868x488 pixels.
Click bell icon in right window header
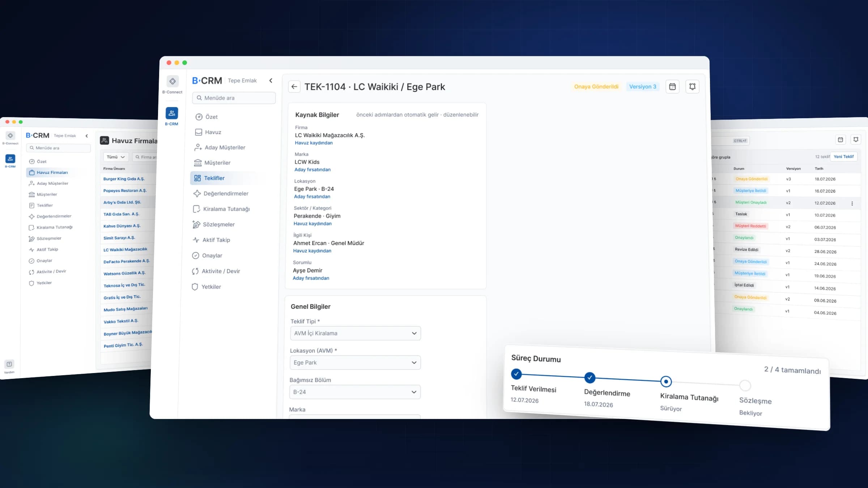(x=856, y=139)
